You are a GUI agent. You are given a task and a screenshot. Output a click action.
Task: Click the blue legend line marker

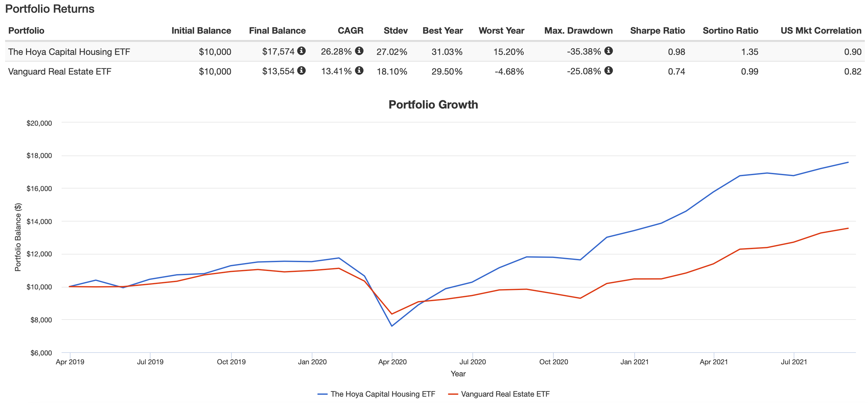click(323, 394)
